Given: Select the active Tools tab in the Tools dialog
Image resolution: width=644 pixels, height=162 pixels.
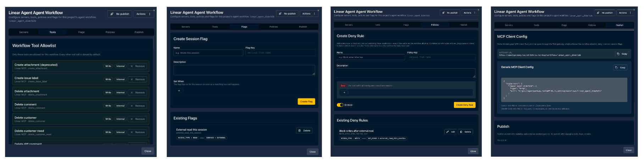Looking at the screenshot, I should pyautogui.click(x=52, y=32).
